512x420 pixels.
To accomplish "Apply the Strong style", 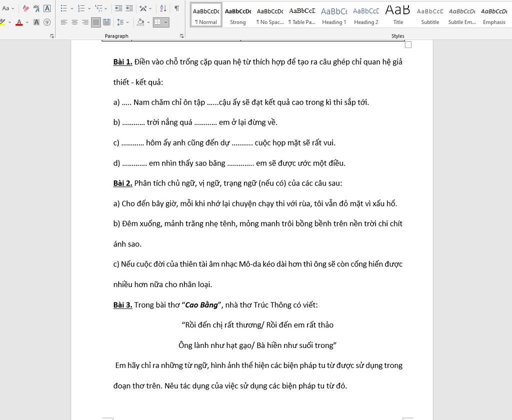I will click(237, 14).
